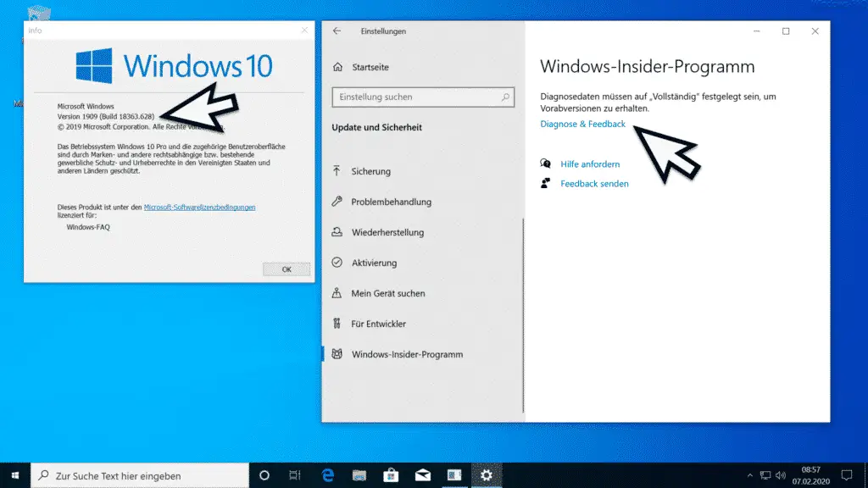
Task: Maximize the Einstellungen window
Action: [786, 31]
